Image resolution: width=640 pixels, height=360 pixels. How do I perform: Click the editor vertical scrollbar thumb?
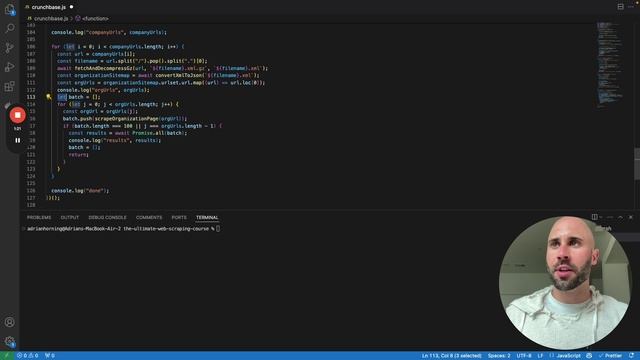pos(637,164)
